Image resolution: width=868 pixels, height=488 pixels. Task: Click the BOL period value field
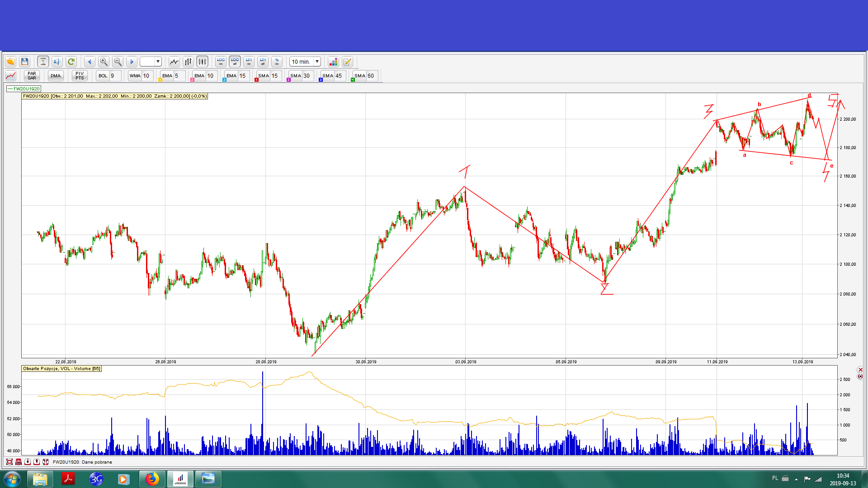115,76
